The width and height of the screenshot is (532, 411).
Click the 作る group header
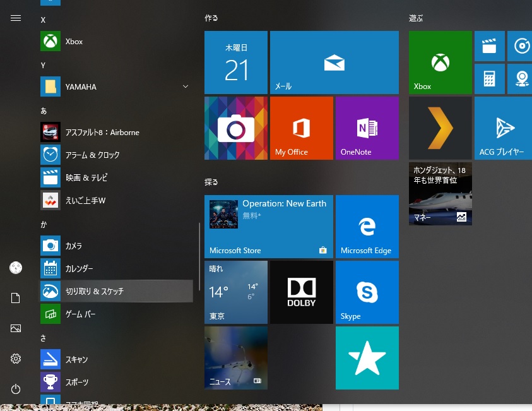[211, 18]
